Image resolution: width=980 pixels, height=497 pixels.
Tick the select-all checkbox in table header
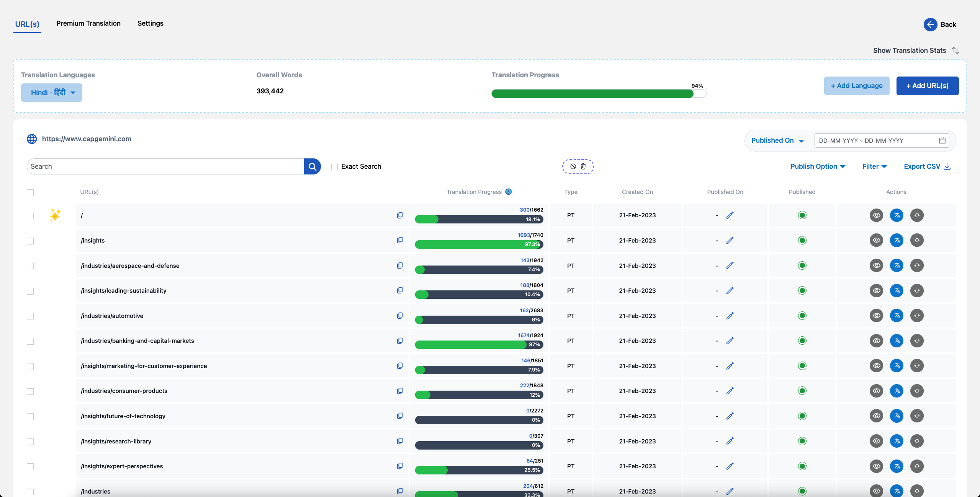click(x=30, y=193)
